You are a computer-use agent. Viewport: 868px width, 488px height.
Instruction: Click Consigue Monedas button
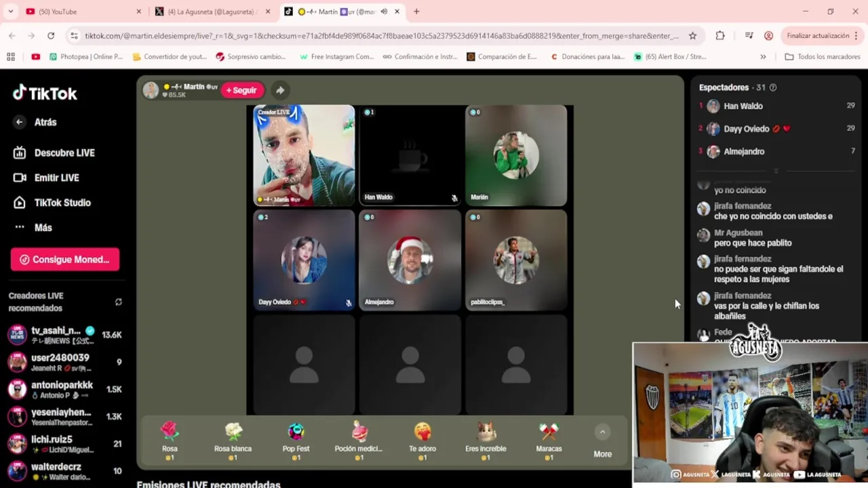(65, 260)
